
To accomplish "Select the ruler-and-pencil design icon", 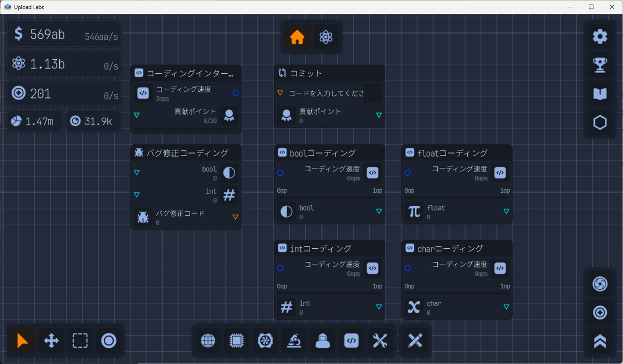I will (415, 341).
